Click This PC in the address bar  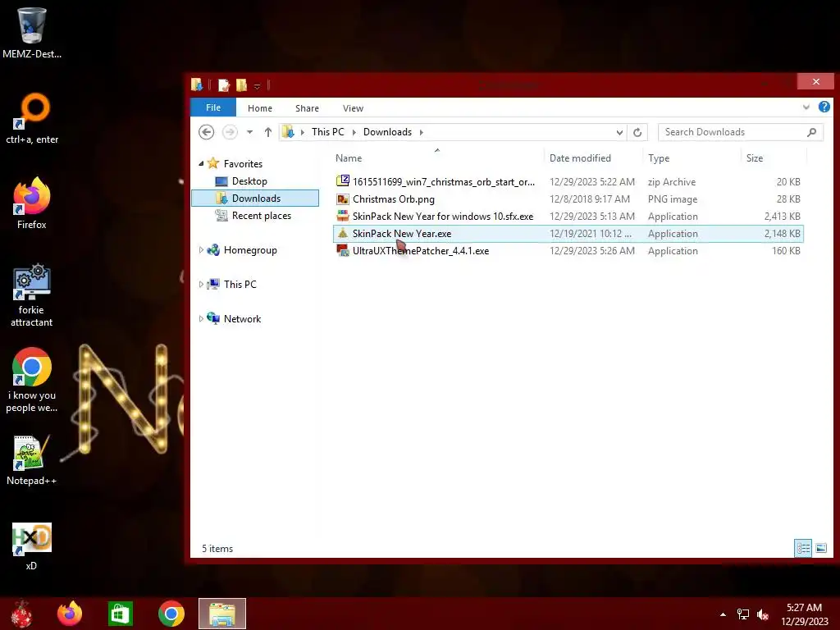[328, 132]
